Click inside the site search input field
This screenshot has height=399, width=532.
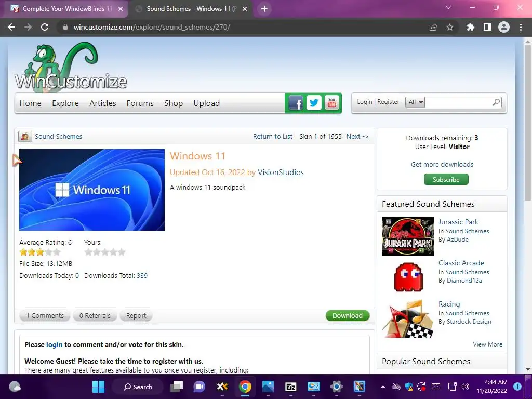[458, 102]
